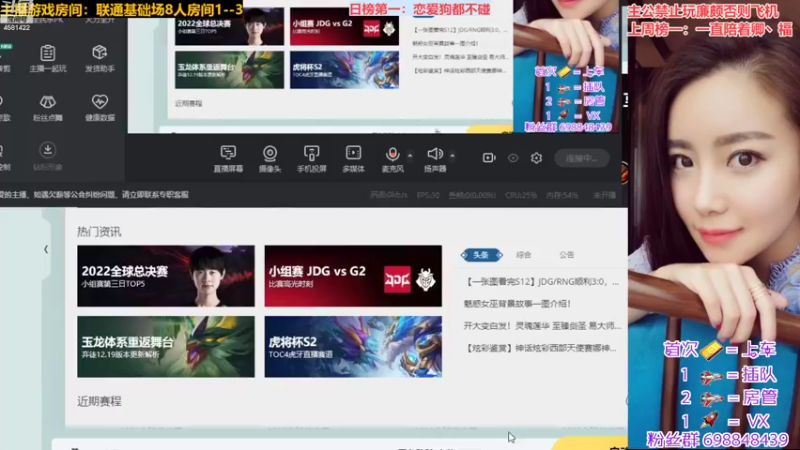The height and width of the screenshot is (450, 800).
Task: Open the 发货助手 box tool
Action: coord(99,59)
